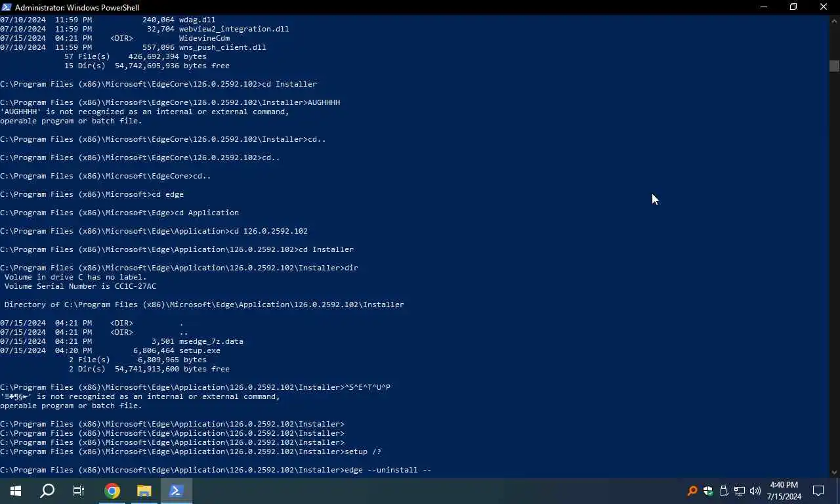Click the '57 File(s)' summary line
Screen dimensions: 840x504
135,56
